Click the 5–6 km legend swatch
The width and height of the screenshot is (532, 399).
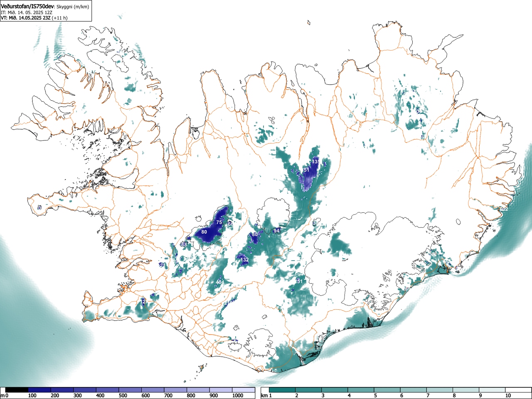pos(387,390)
